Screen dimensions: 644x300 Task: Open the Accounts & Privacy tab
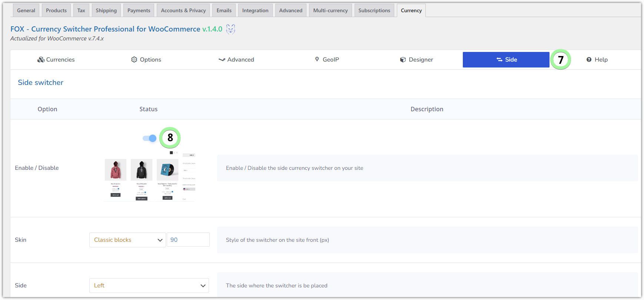click(183, 10)
